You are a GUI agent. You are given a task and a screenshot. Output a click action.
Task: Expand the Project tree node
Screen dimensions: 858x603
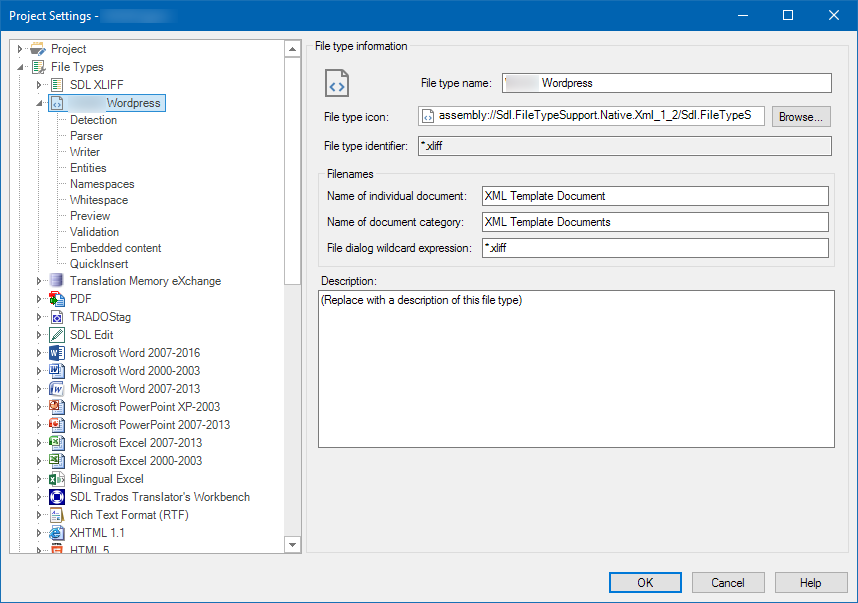point(20,49)
